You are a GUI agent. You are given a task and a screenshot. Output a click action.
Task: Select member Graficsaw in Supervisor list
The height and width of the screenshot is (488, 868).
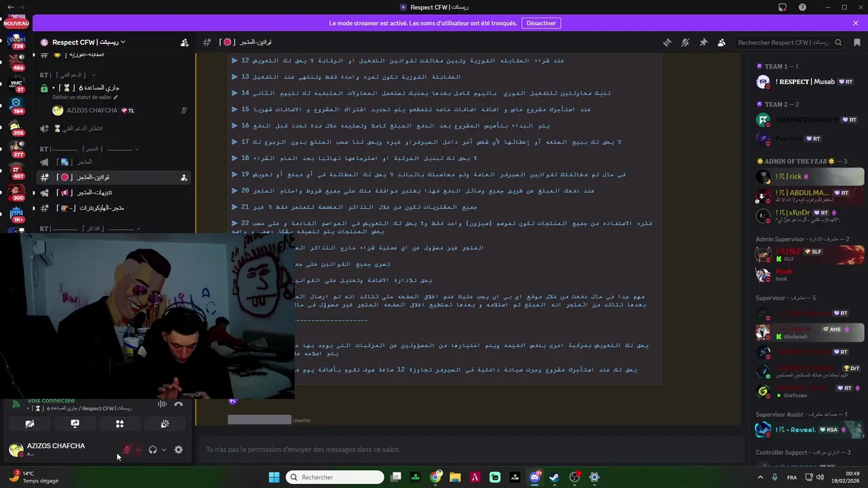(810, 391)
